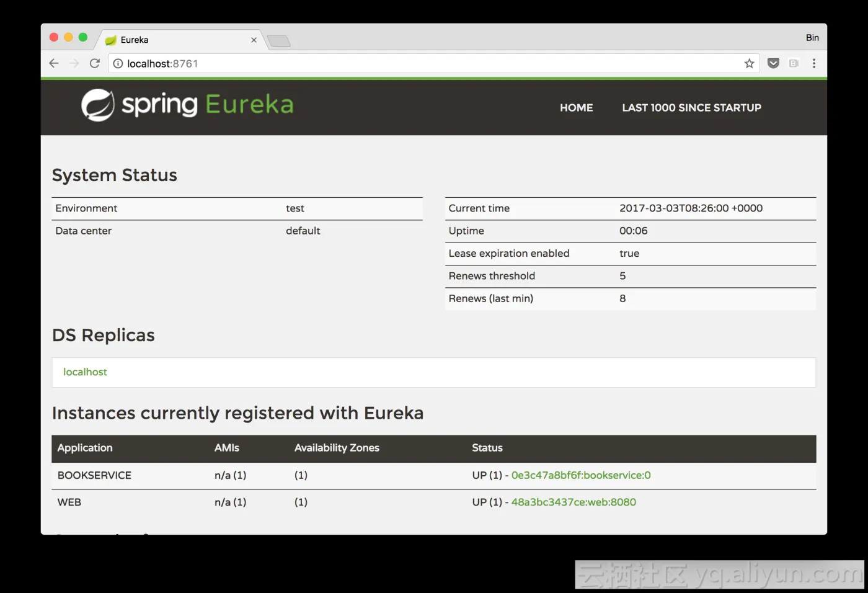Reload the Eureka page
The height and width of the screenshot is (593, 868).
pos(95,63)
